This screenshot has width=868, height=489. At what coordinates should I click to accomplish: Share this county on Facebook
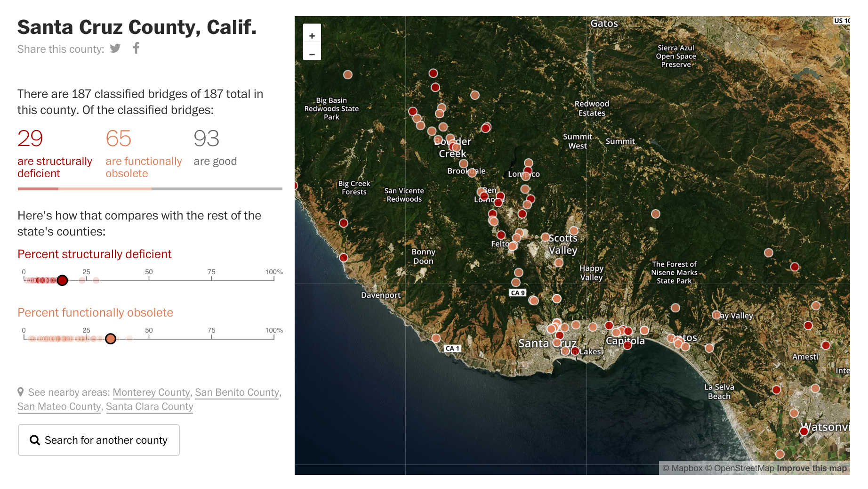click(x=136, y=48)
